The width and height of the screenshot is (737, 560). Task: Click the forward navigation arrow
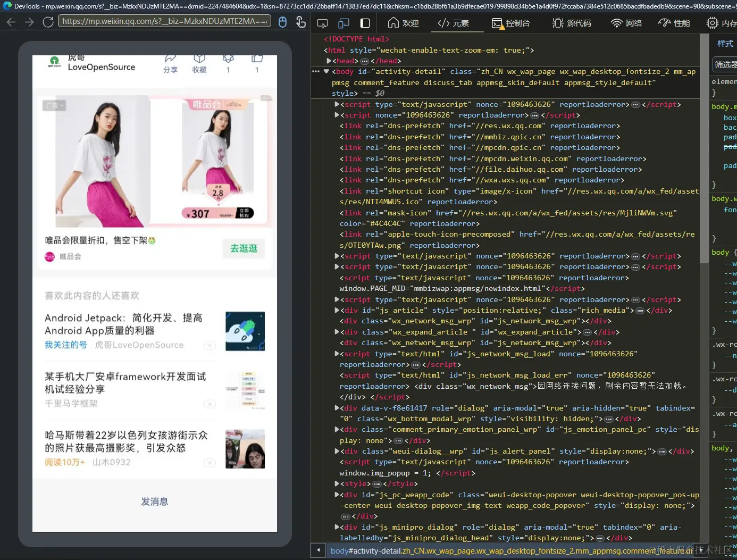tap(29, 22)
